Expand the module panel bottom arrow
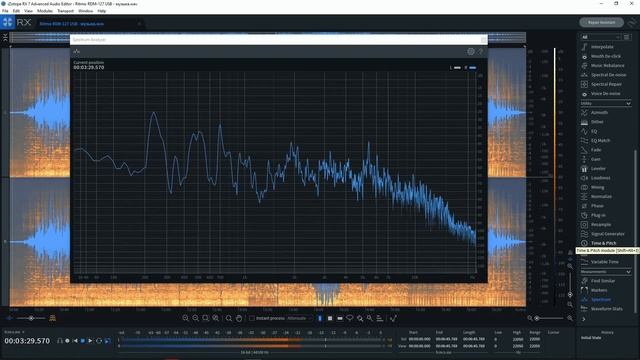Screen dimensions: 640x360 [584, 320]
